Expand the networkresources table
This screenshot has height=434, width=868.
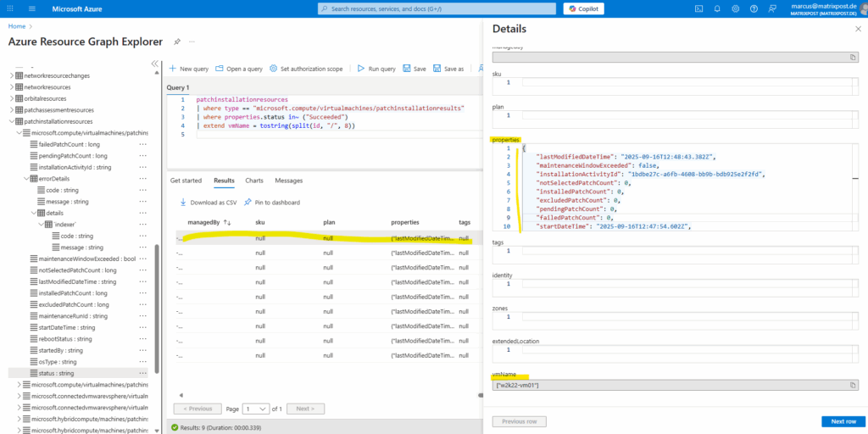click(x=12, y=87)
